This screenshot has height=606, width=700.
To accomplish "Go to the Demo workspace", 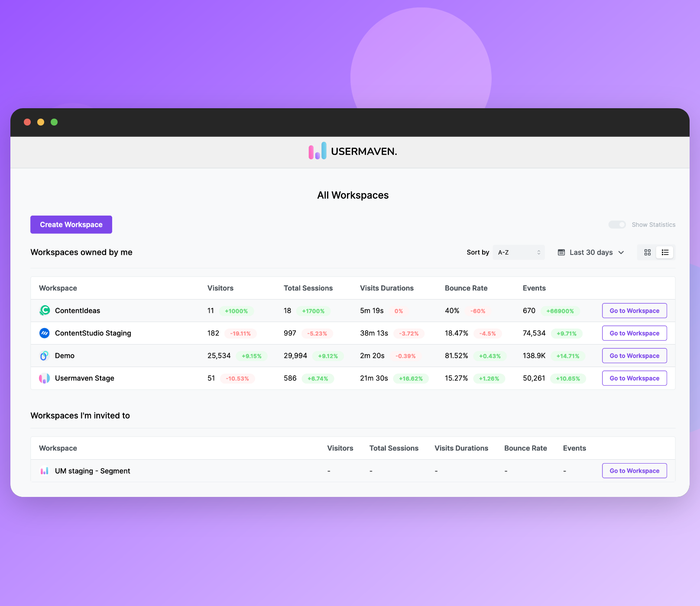I will [634, 355].
